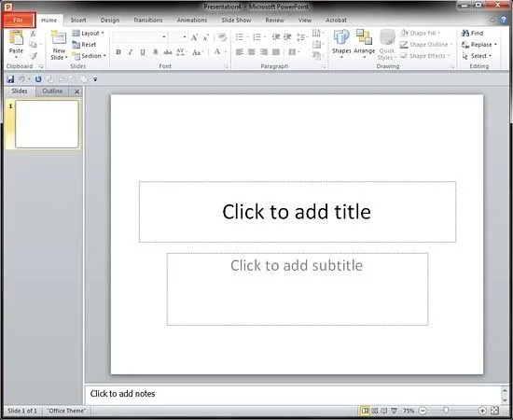Click the Redo arrow icon in quick access

pyautogui.click(x=38, y=79)
